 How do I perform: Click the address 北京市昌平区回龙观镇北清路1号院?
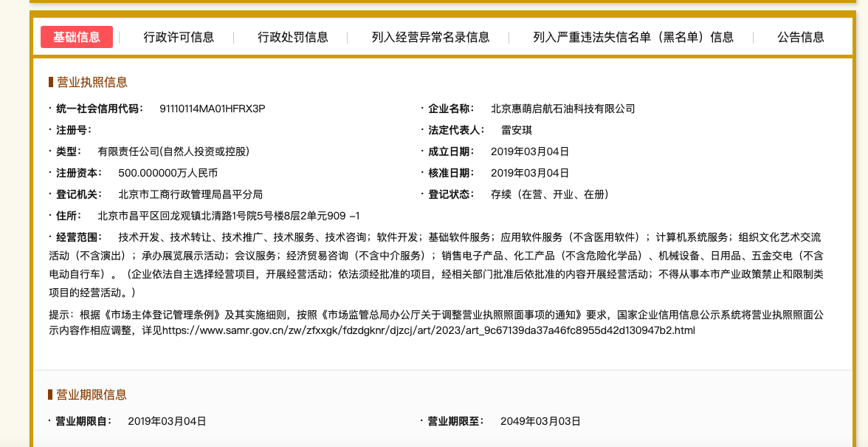coord(229,216)
